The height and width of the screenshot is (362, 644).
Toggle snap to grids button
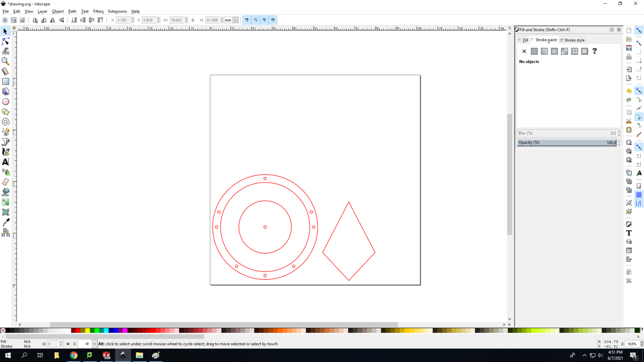[639, 195]
